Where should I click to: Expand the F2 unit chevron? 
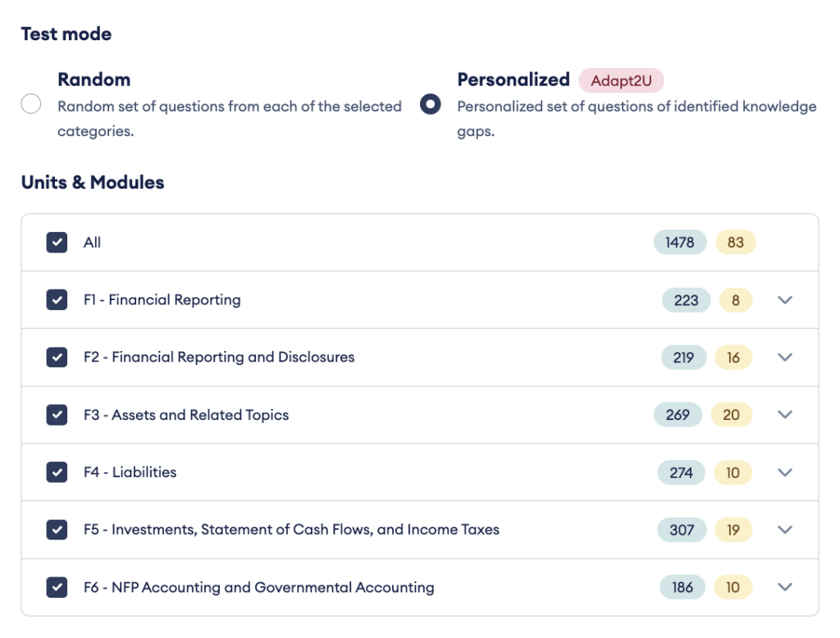(785, 358)
